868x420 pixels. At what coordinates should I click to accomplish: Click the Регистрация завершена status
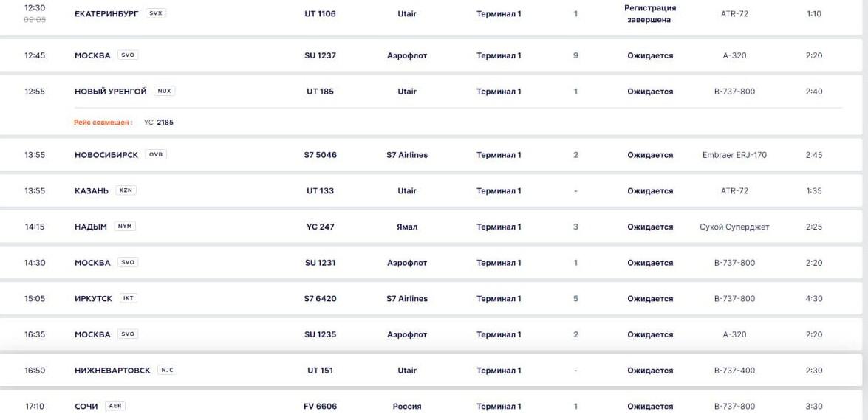pyautogui.click(x=650, y=14)
